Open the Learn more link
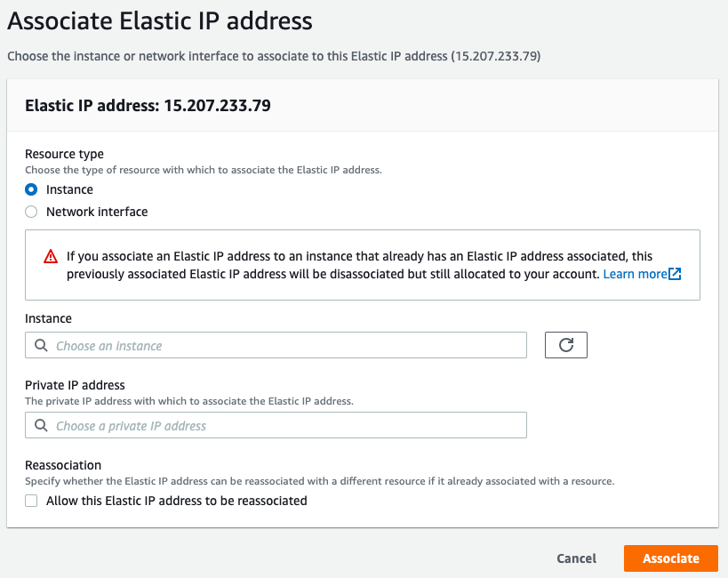 tap(635, 274)
